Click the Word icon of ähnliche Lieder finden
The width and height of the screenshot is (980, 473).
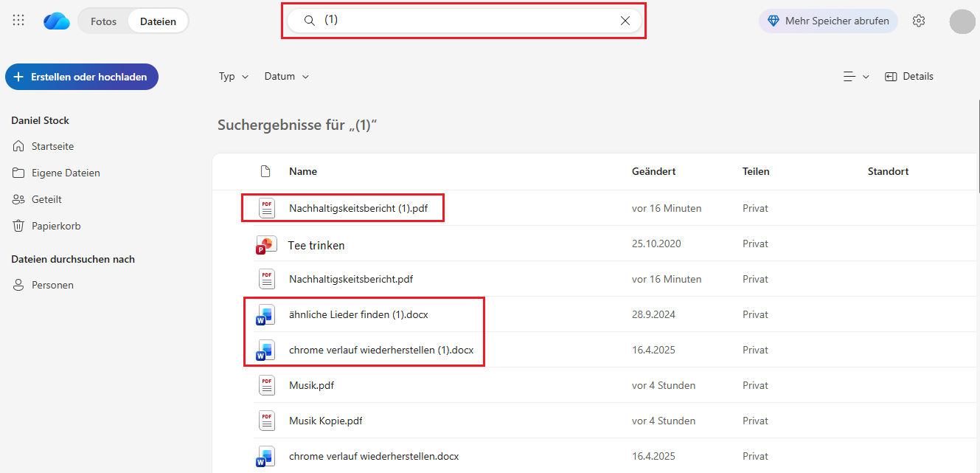click(265, 315)
